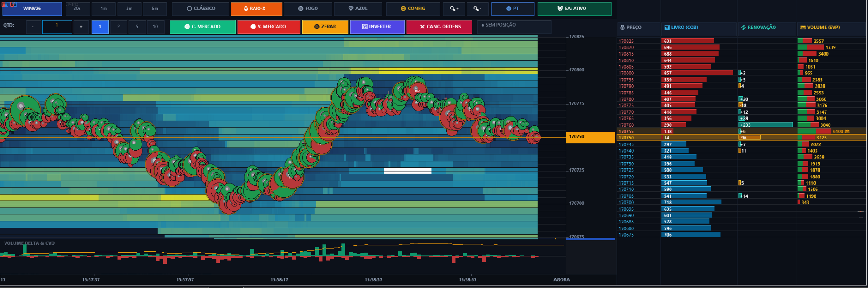Zoom in with the magnifier plus icon
Image resolution: width=868 pixels, height=288 pixels.
454,9
